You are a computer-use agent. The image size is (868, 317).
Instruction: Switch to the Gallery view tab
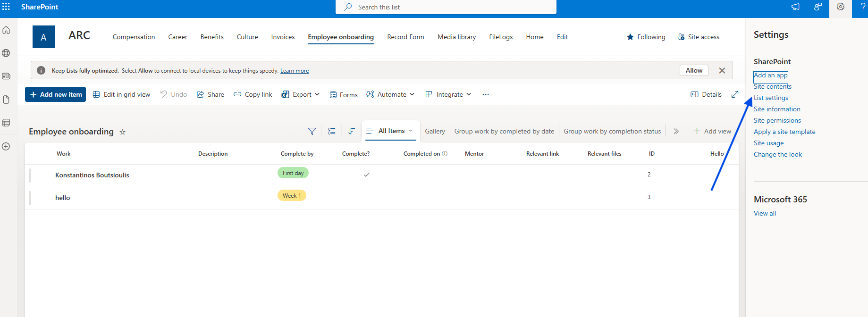(435, 131)
